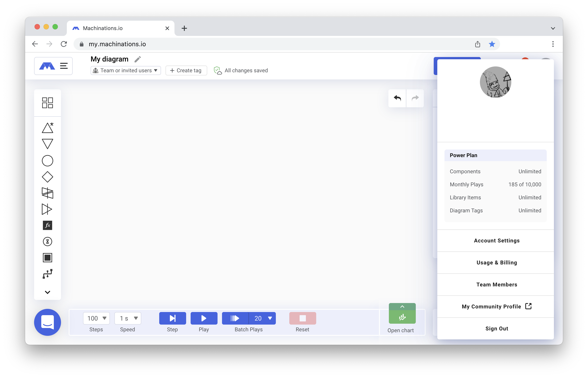Image resolution: width=588 pixels, height=378 pixels.
Task: Select the Register fx tool
Action: click(x=47, y=226)
